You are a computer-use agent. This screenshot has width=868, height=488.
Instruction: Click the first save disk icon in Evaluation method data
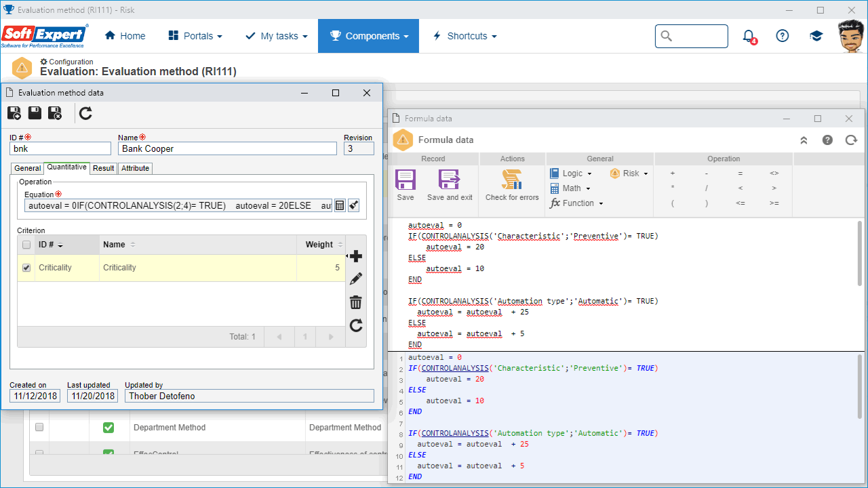(x=14, y=113)
